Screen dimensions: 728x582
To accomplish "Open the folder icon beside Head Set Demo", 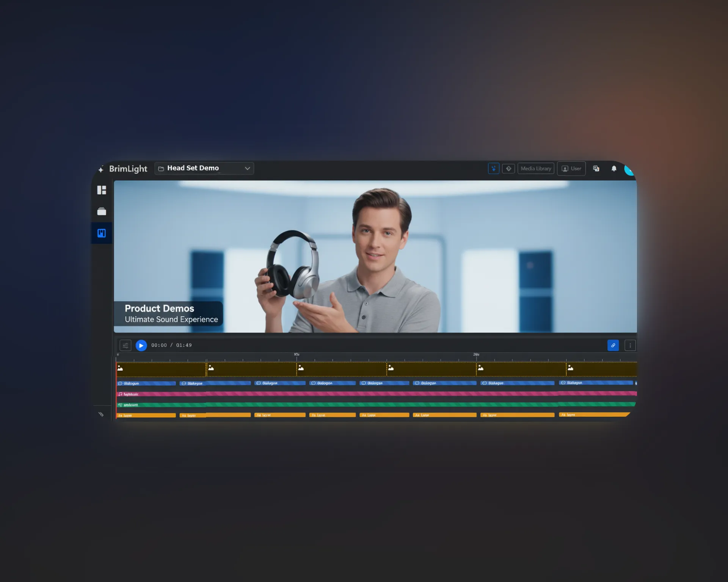I will [x=161, y=168].
